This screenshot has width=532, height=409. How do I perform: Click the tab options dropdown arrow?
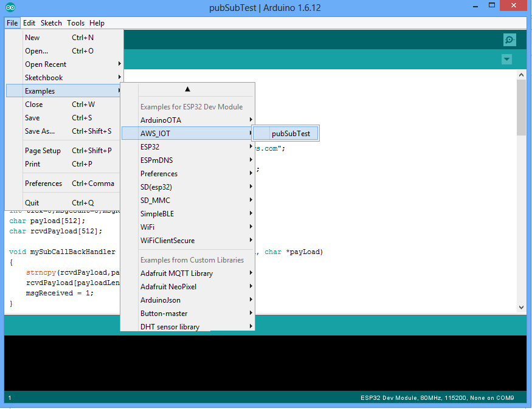pyautogui.click(x=506, y=59)
